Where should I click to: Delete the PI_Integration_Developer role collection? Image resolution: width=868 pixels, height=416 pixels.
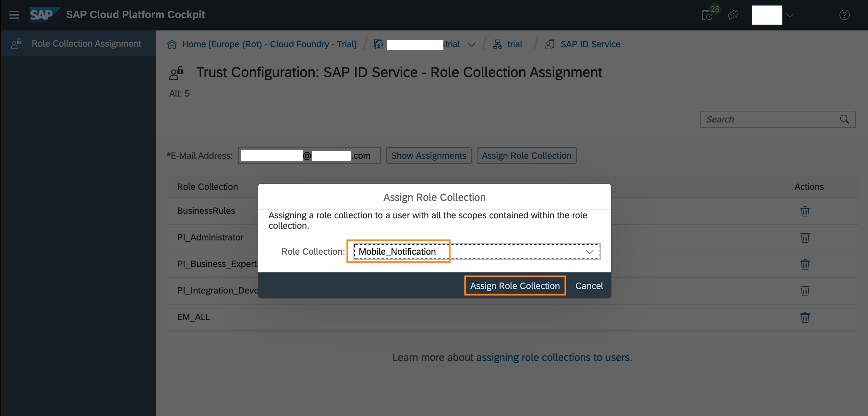pos(805,291)
